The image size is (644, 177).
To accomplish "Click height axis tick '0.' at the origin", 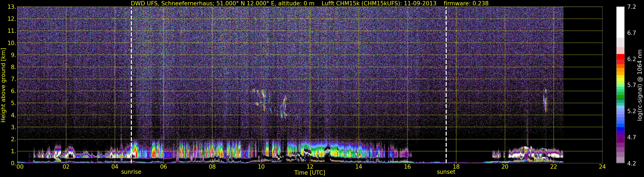I will coord(13,163).
